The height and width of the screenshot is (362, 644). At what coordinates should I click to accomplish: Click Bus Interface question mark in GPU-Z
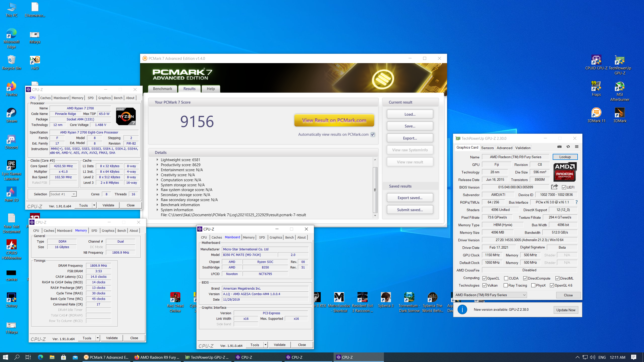(x=576, y=202)
